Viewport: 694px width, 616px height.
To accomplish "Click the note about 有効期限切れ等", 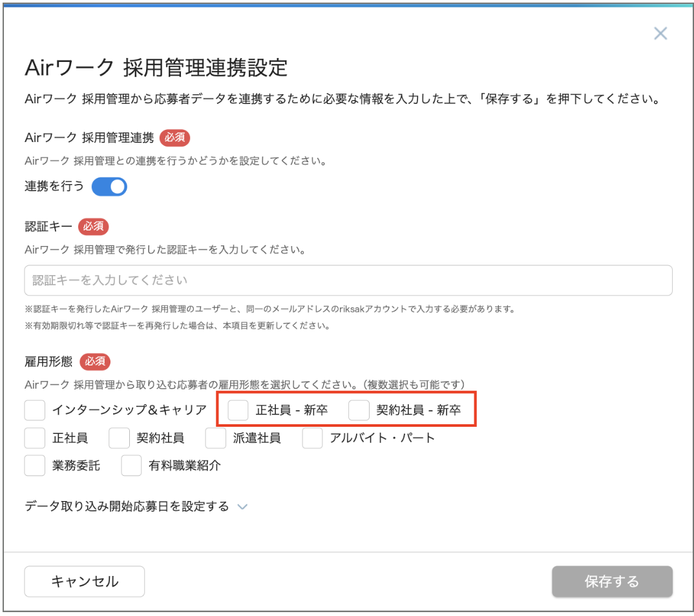I will tap(177, 326).
